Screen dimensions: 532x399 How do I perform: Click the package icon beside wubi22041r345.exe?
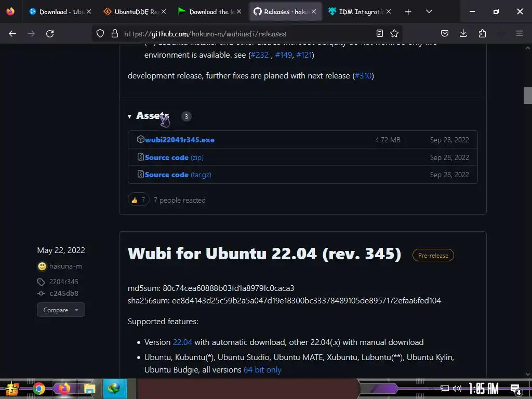point(140,139)
